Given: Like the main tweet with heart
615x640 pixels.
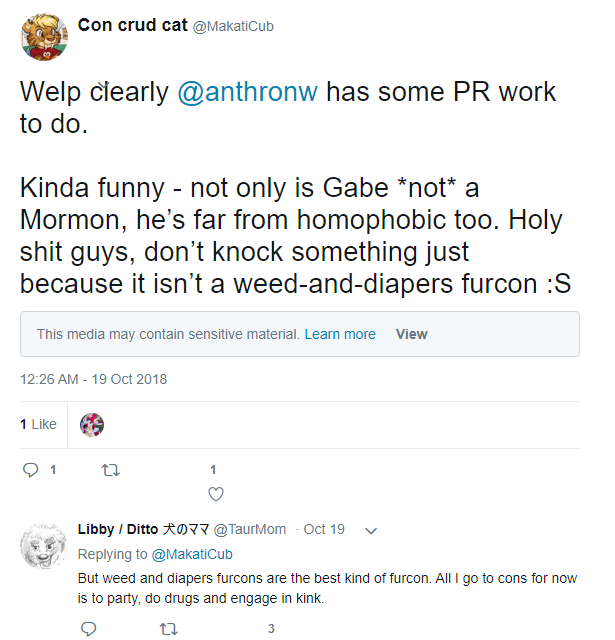Looking at the screenshot, I should [x=215, y=493].
